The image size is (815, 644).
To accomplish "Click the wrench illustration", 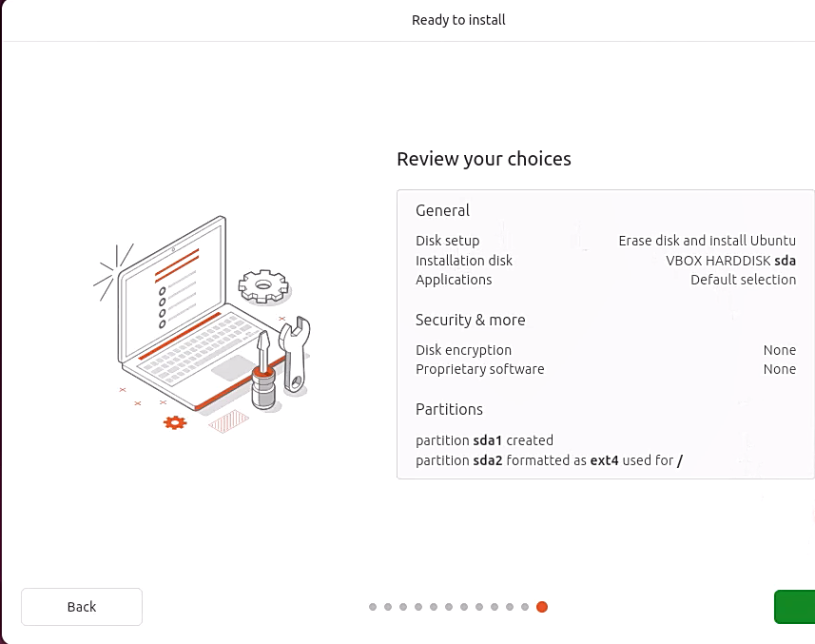I will (296, 352).
